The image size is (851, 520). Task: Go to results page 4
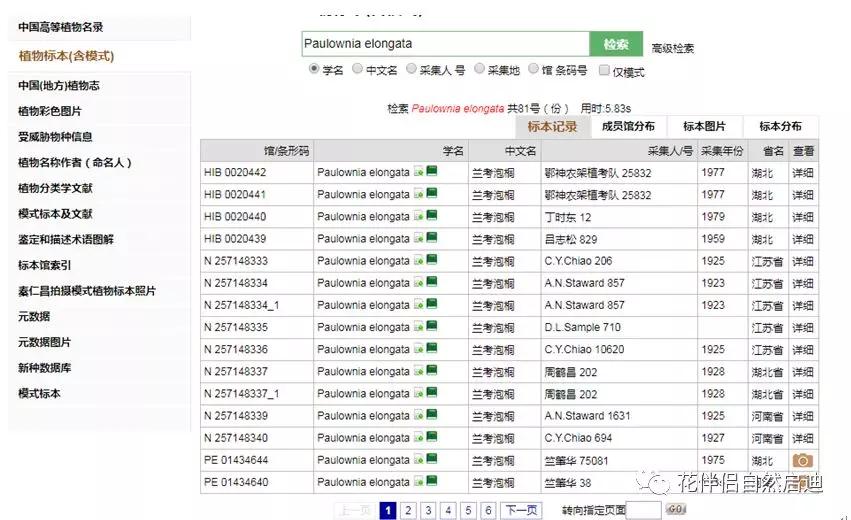pyautogui.click(x=448, y=510)
